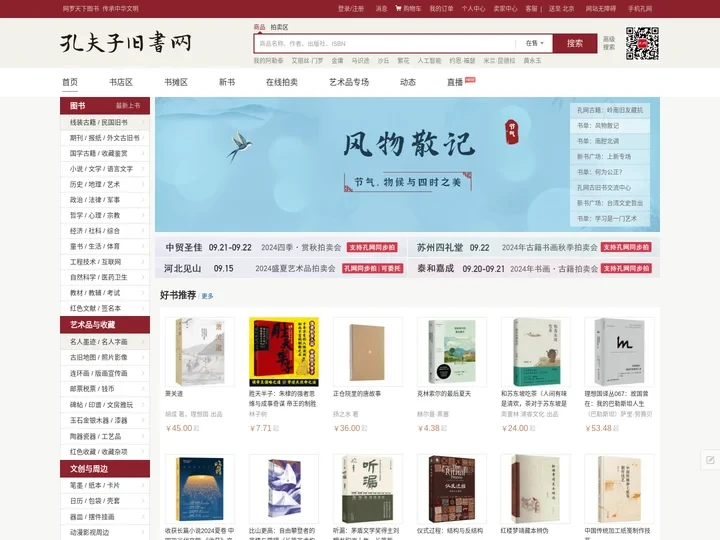Click the 孔夫子旧书网 site logo

(125, 43)
